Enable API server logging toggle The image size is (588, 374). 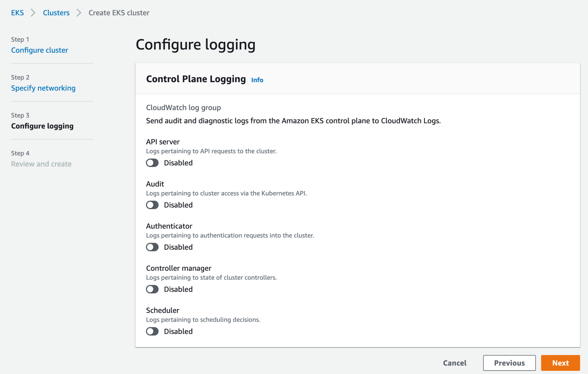(152, 163)
